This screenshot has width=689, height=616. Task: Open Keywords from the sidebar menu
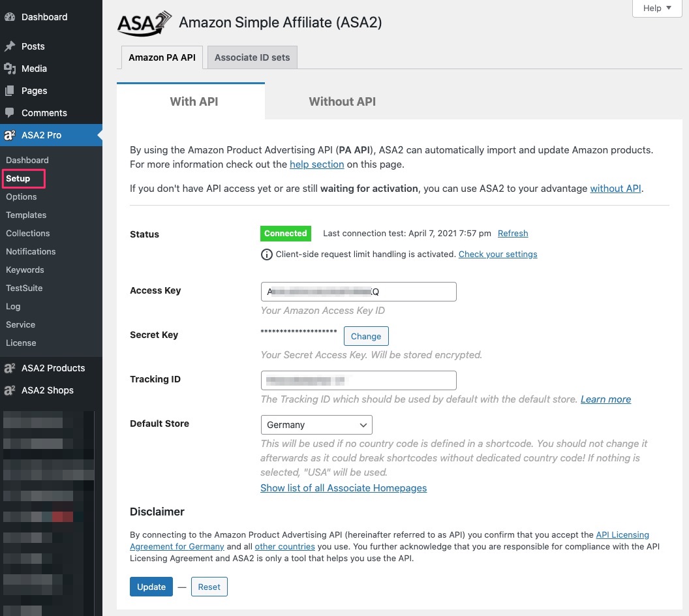point(25,269)
